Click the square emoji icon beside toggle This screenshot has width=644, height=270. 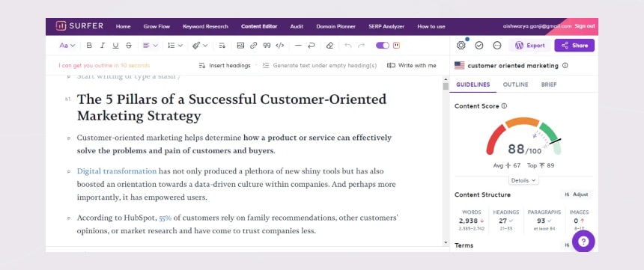396,46
